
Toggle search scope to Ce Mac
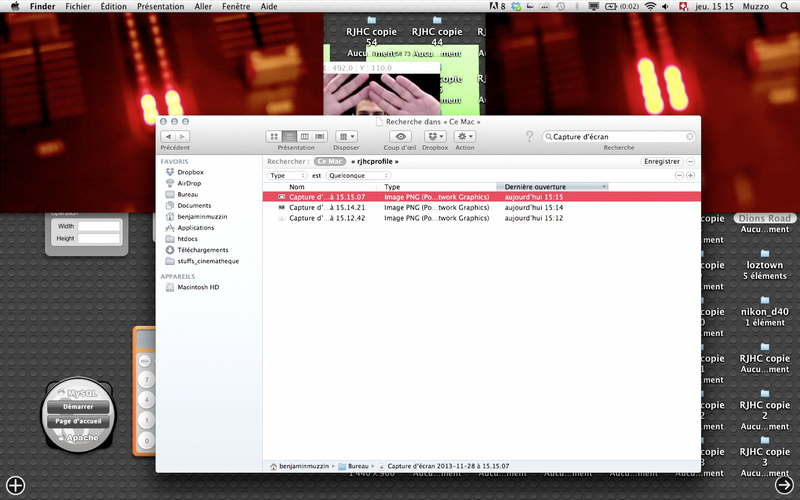[x=328, y=161]
